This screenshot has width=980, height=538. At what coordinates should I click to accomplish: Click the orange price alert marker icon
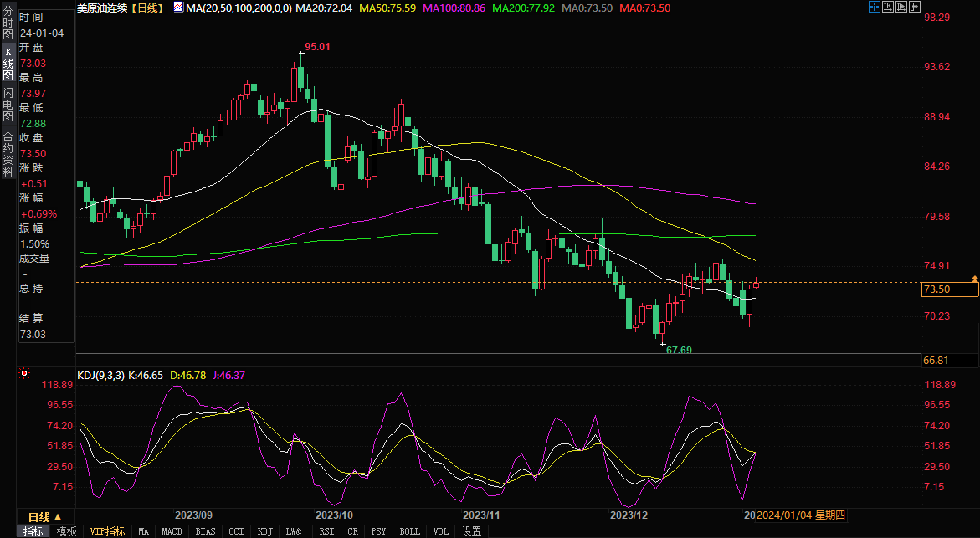tap(974, 278)
